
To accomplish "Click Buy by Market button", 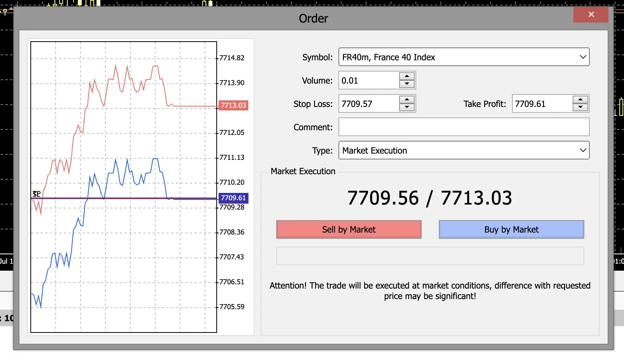I will pos(512,229).
